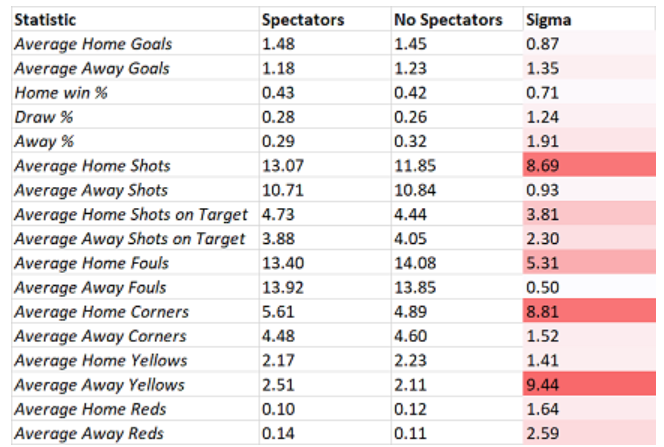The width and height of the screenshot is (664, 447).
Task: Click the red 8.69 sigma cell
Action: [x=589, y=165]
